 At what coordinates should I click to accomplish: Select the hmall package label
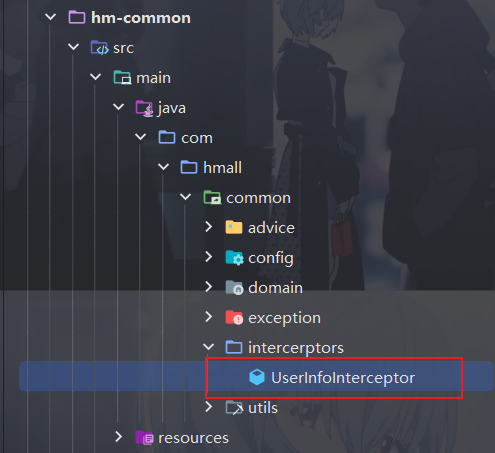[222, 167]
